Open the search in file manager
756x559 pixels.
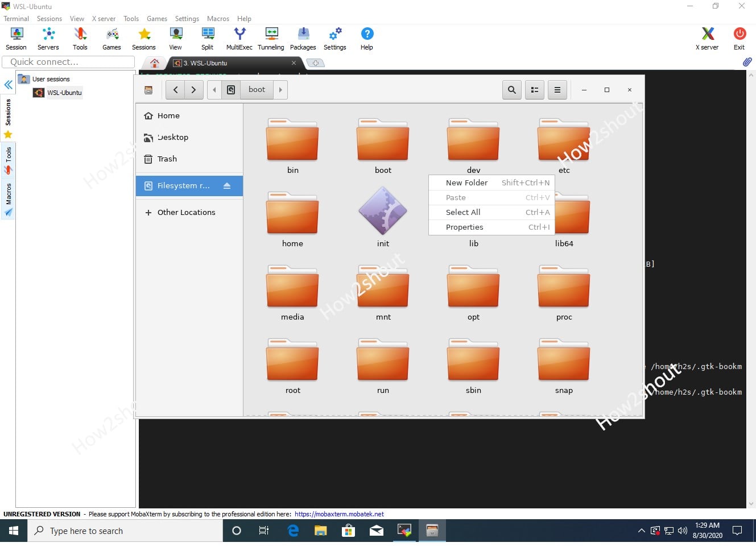(x=511, y=89)
